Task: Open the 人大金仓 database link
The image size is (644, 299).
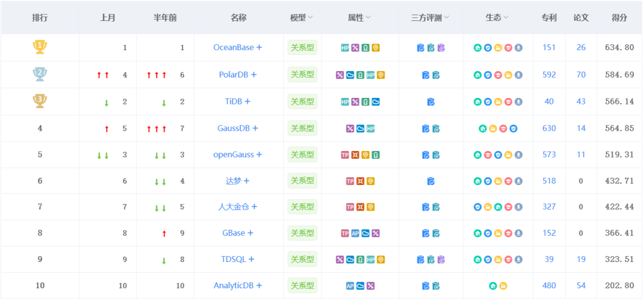Action: [234, 207]
